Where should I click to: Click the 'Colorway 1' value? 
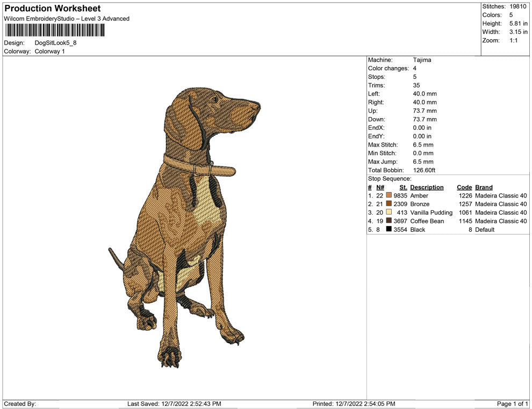(x=49, y=52)
